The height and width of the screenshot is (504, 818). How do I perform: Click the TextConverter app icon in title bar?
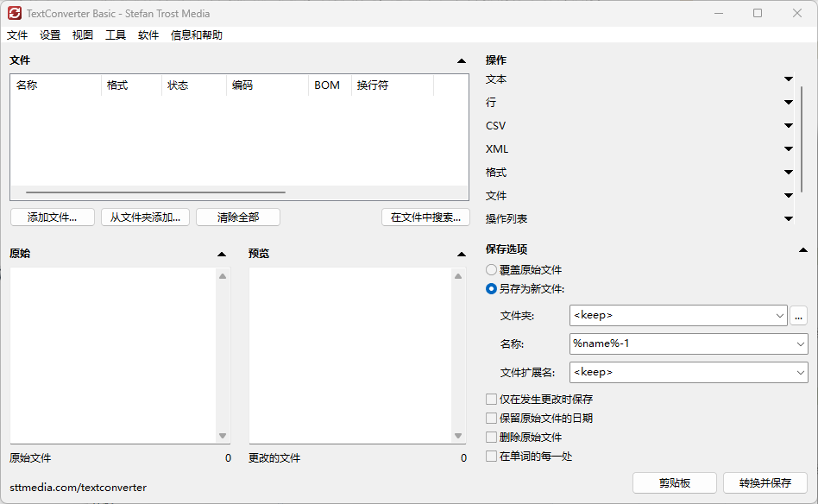click(15, 13)
